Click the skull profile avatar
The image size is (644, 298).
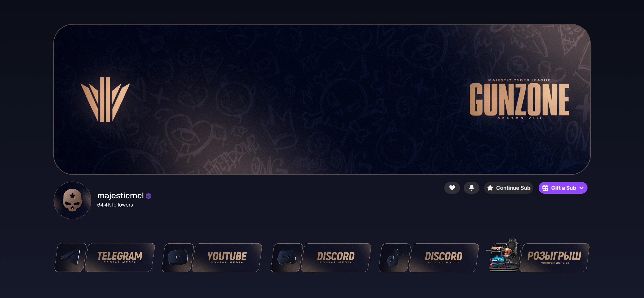point(72,200)
